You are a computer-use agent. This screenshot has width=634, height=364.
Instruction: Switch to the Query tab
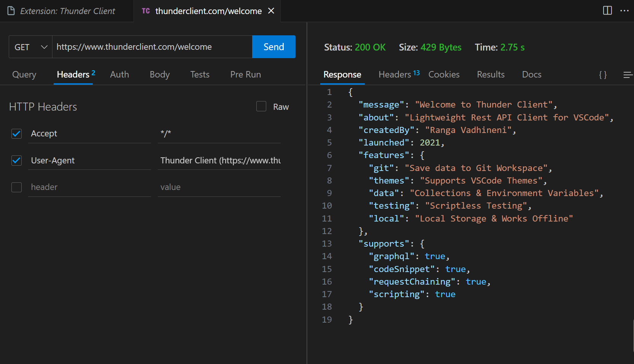(24, 74)
